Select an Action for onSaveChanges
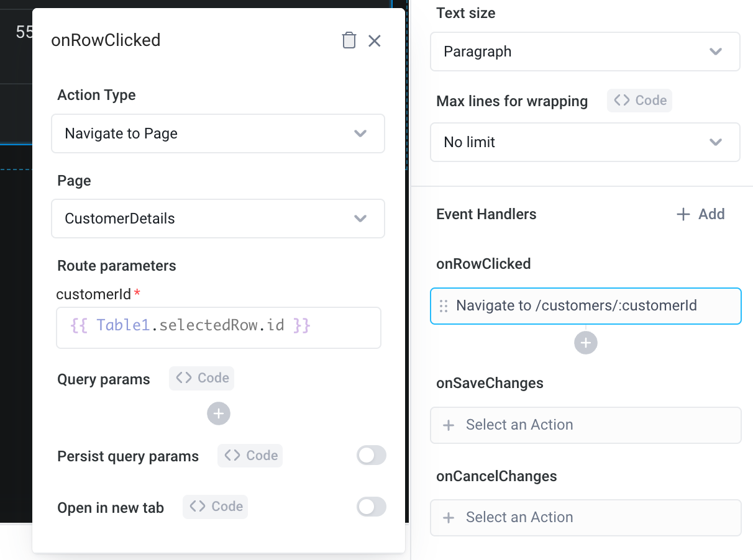The image size is (753, 560). click(x=585, y=425)
